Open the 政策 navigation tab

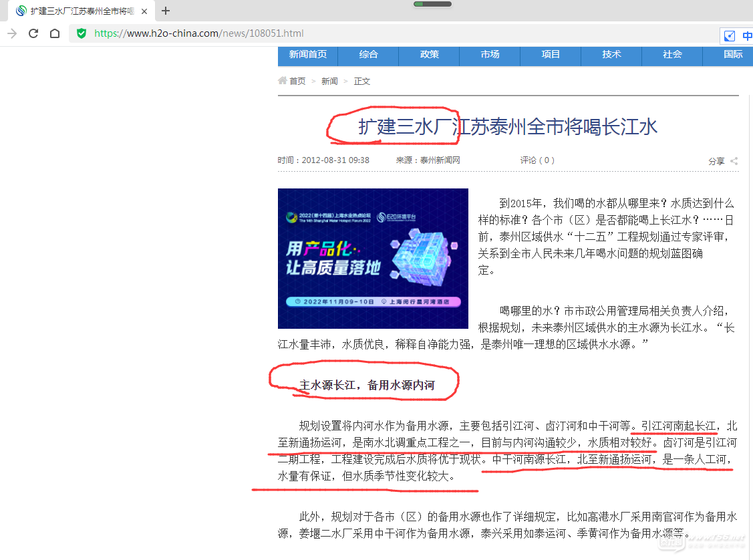430,55
